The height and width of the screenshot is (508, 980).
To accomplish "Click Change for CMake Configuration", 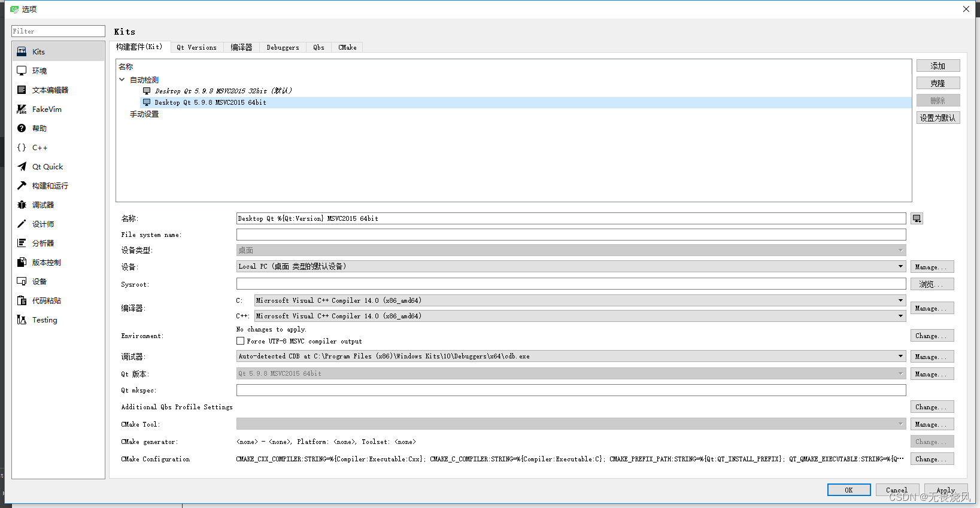I will 932,459.
